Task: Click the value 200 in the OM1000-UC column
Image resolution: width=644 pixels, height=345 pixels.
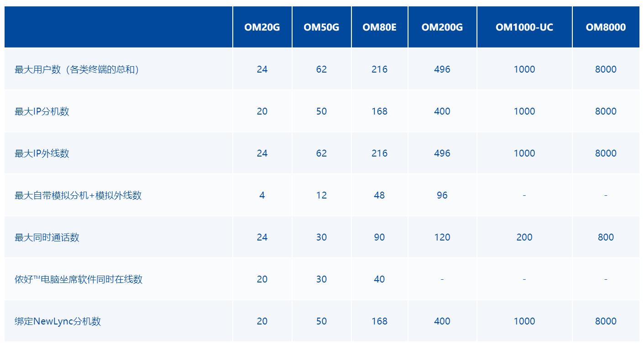Action: [524, 237]
